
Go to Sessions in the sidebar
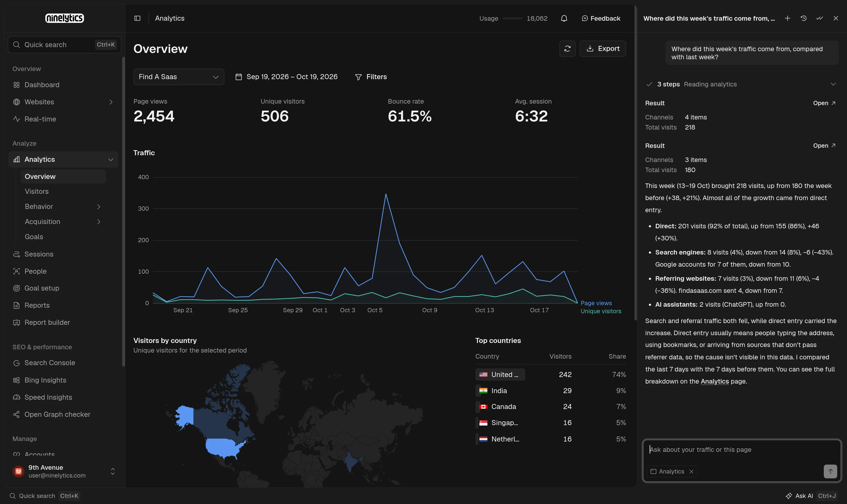point(63,254)
